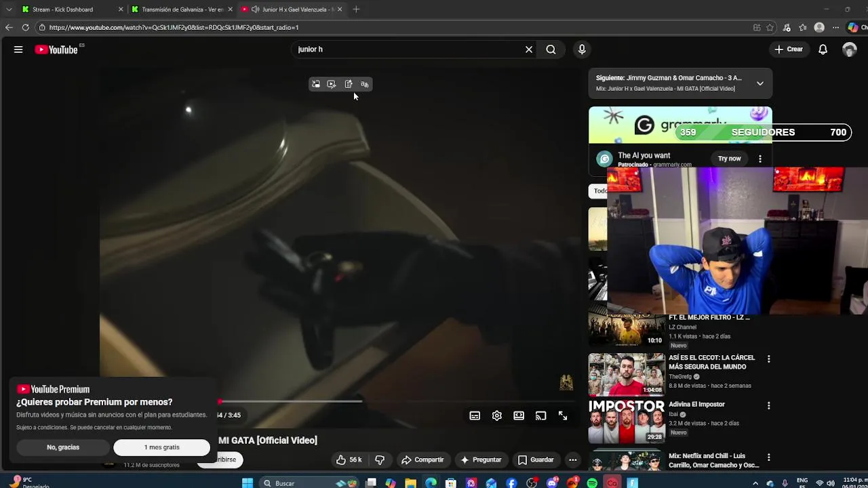
Task: Open 'Adivina El Impostor' video title
Action: pos(696,405)
